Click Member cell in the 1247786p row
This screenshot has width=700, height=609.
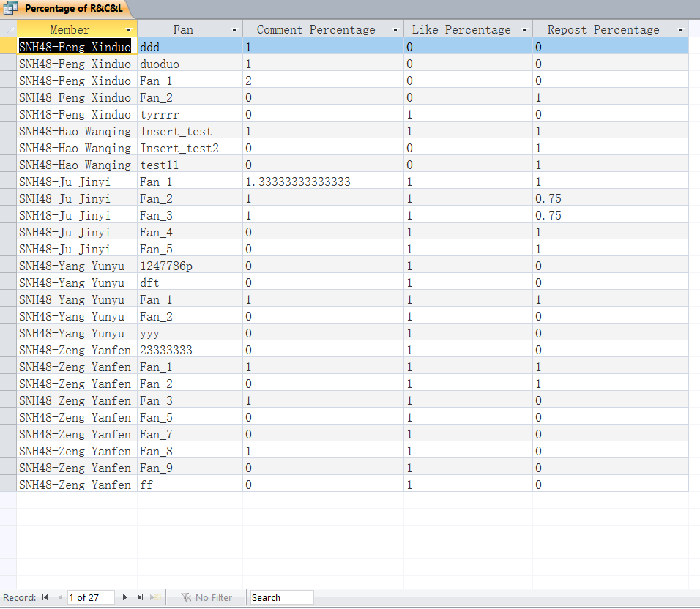click(77, 266)
